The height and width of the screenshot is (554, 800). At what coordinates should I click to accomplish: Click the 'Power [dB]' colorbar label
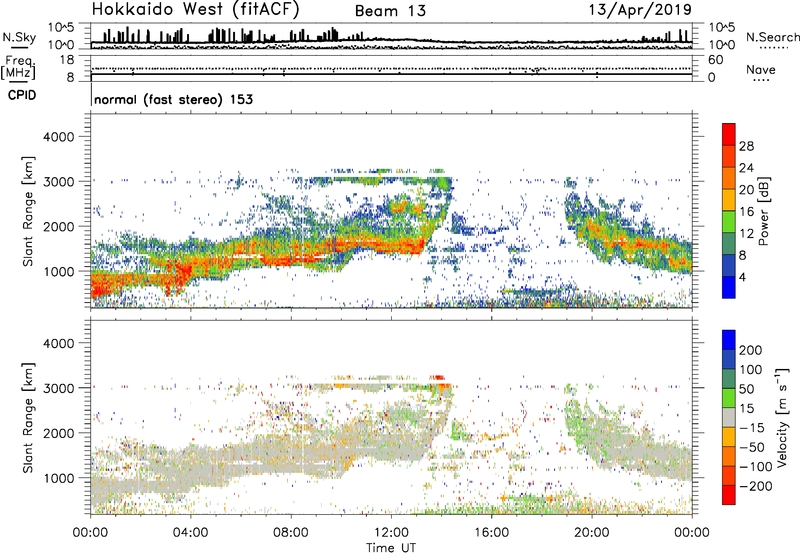click(764, 211)
